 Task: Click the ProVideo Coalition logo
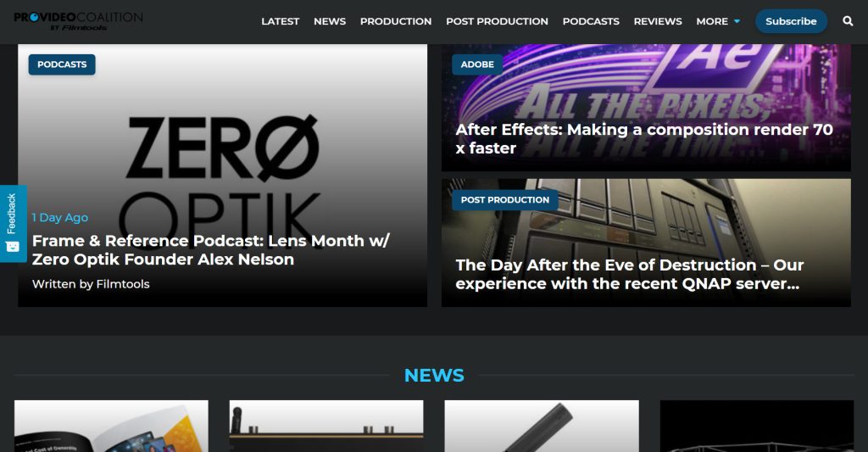tap(78, 21)
